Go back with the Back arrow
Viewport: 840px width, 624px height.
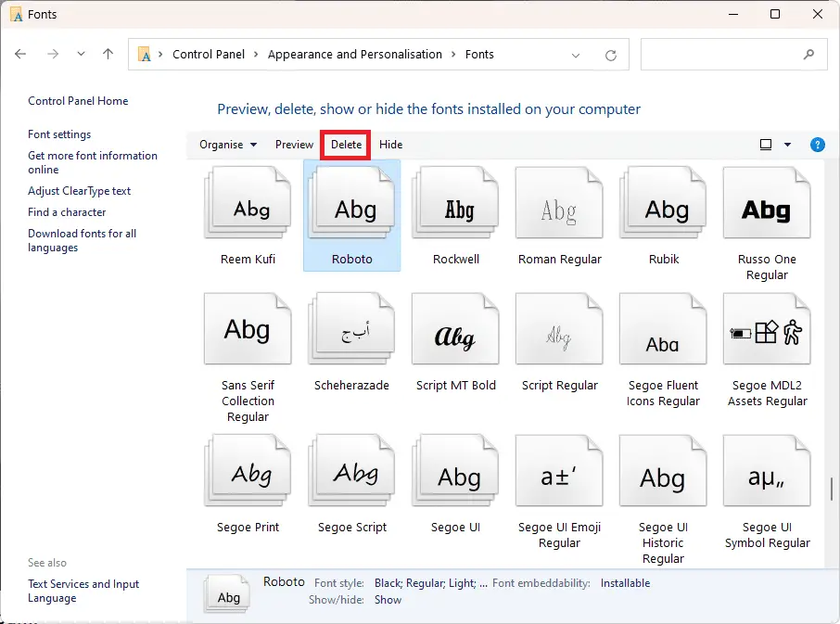(x=20, y=54)
